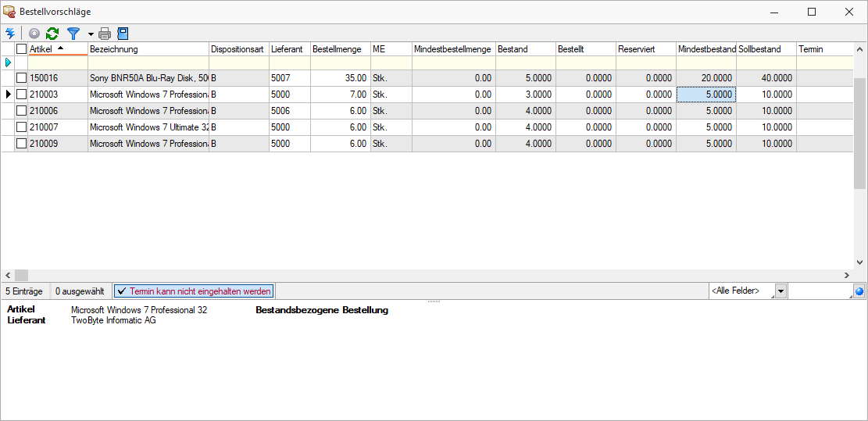This screenshot has width=868, height=421.
Task: Select the Lieferant cell '5006'
Action: (290, 111)
